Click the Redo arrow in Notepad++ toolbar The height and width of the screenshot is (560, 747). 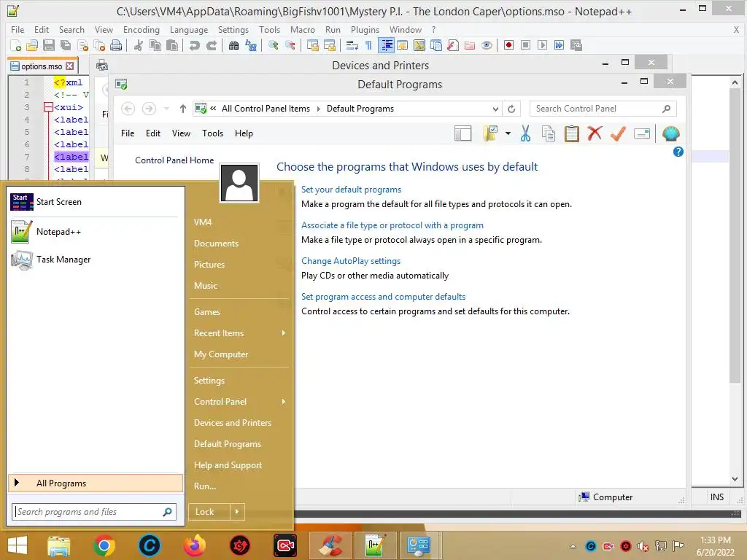pyautogui.click(x=212, y=45)
